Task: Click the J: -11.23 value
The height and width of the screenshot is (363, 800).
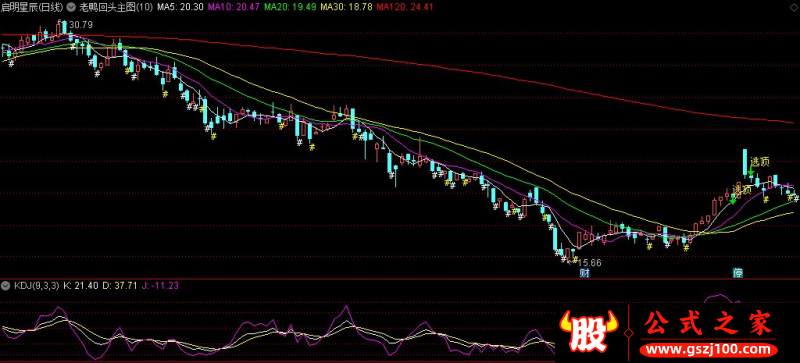Action: tap(160, 286)
